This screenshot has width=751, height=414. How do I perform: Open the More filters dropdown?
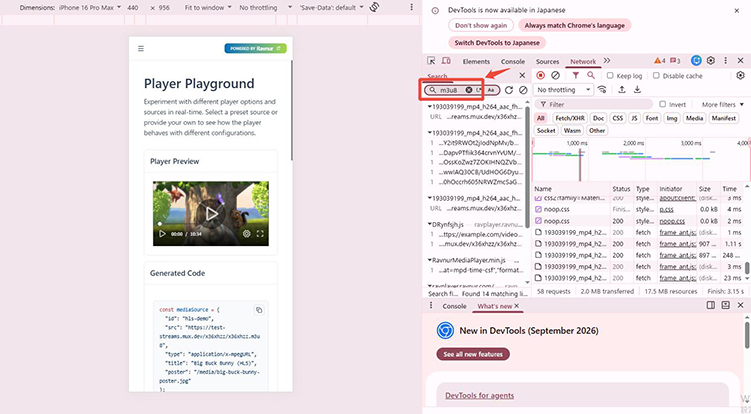click(x=723, y=104)
